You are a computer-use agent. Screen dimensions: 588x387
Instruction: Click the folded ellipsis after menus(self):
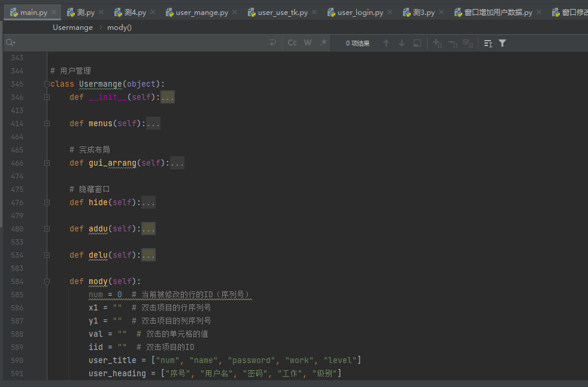[153, 124]
